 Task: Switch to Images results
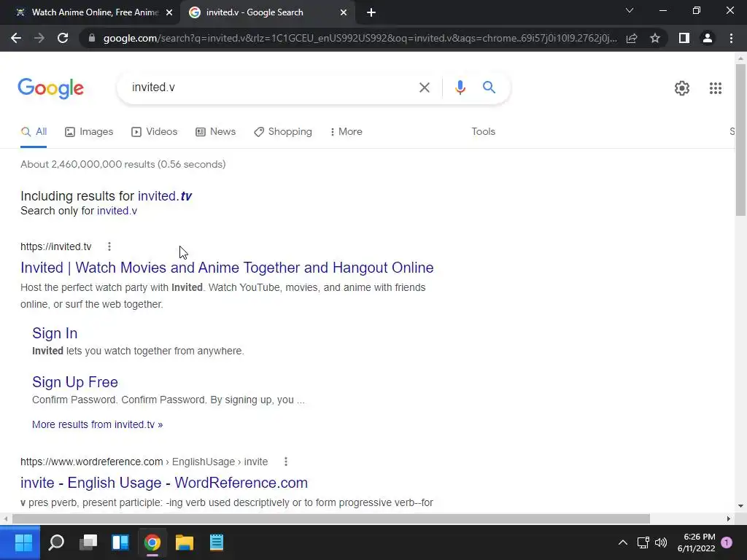pyautogui.click(x=89, y=132)
